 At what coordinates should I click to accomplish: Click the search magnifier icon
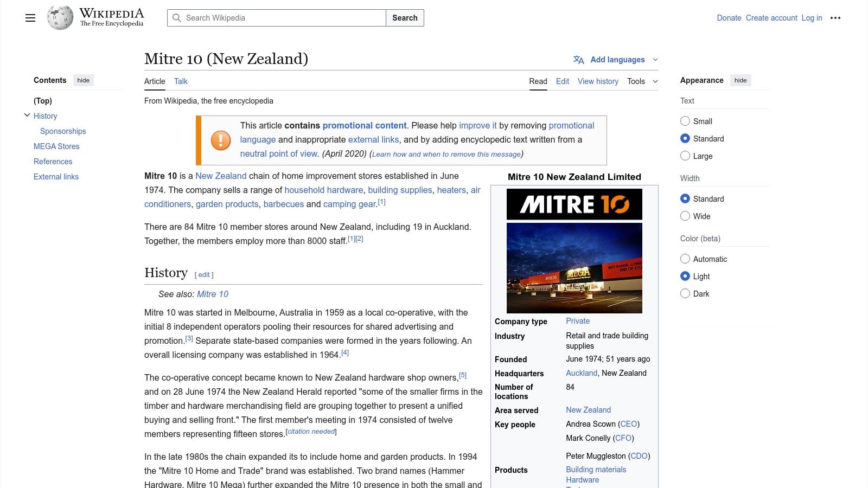pos(177,18)
